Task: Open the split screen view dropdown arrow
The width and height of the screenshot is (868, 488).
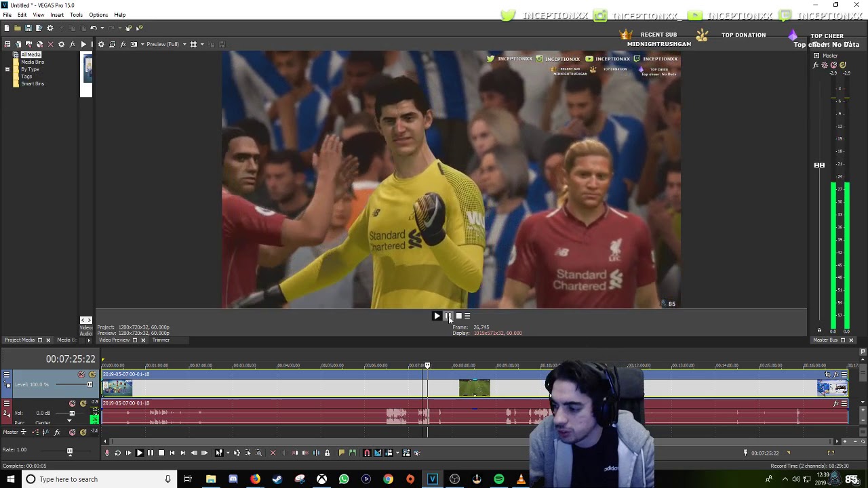Action: [x=141, y=44]
